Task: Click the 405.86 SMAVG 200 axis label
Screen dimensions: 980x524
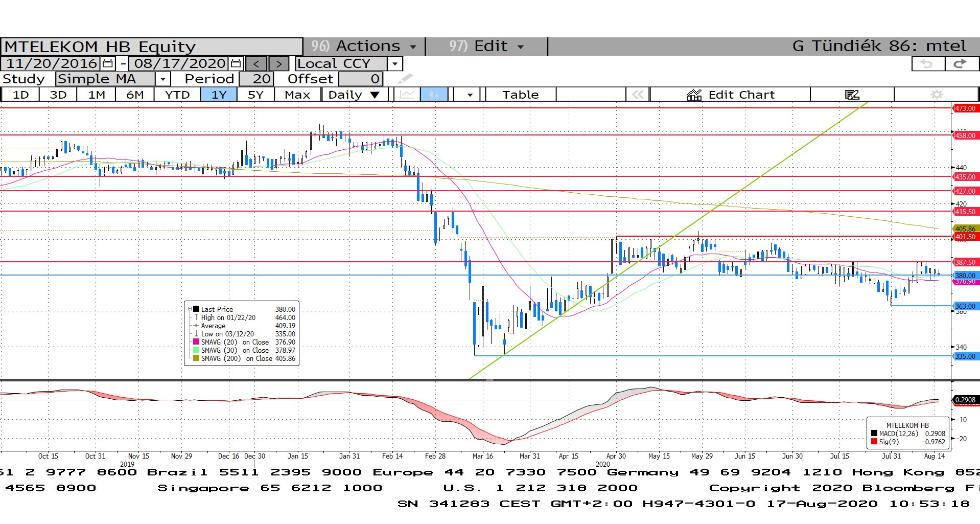Action: pos(965,229)
